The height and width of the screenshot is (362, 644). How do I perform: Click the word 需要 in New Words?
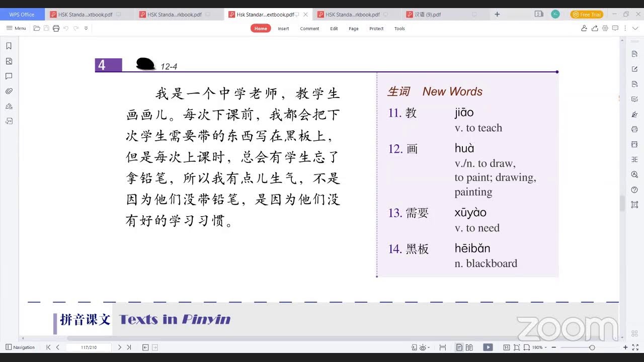click(417, 213)
